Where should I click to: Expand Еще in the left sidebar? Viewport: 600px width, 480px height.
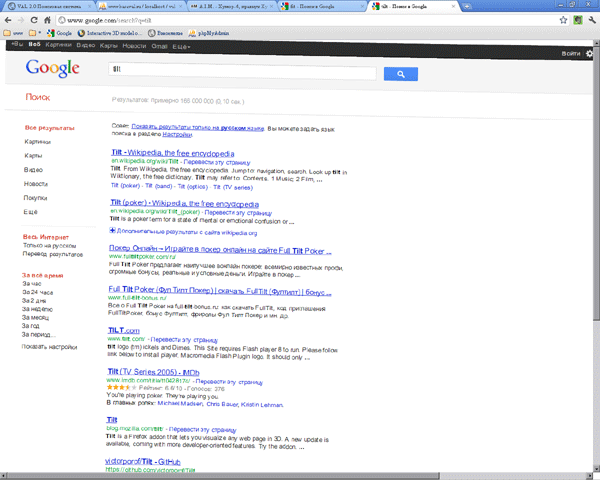pyautogui.click(x=31, y=212)
